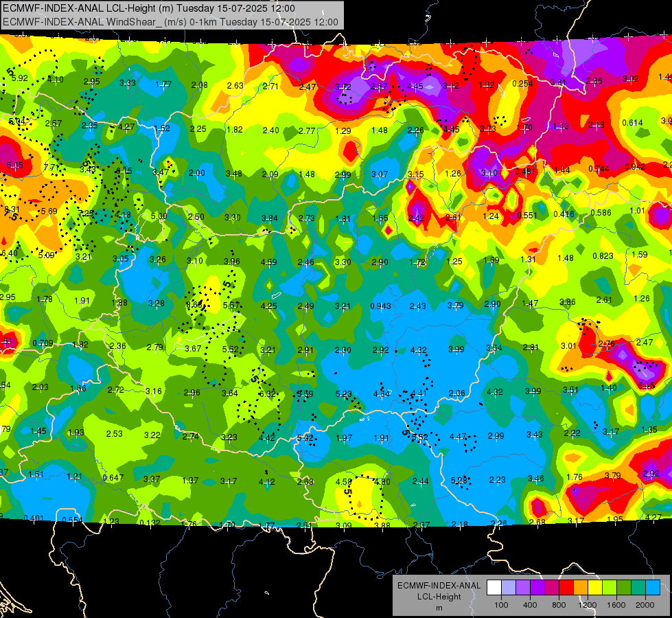This screenshot has height=618, width=672.
Task: Click the wind shear value 4.58
Action: pos(344,482)
